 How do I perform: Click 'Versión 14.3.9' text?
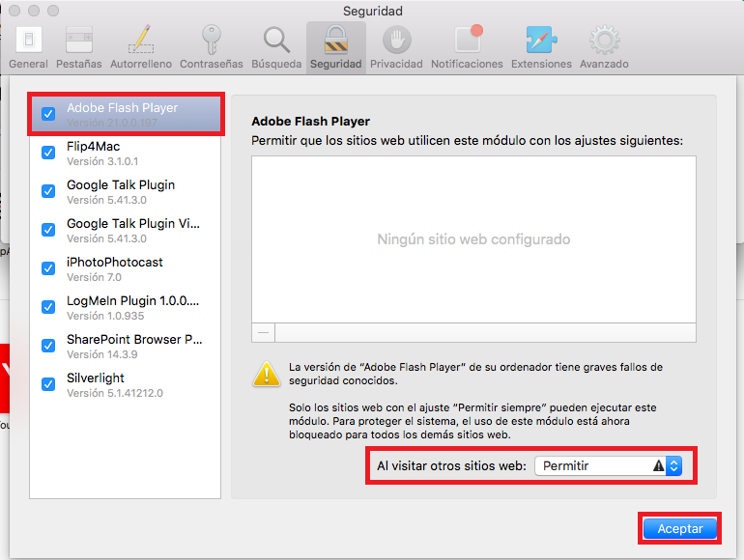(102, 354)
